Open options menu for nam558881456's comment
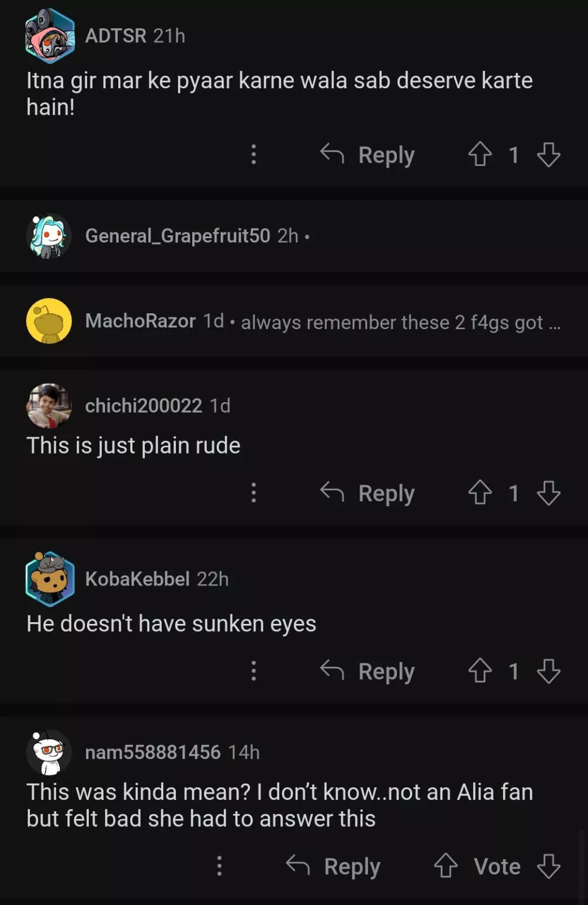The height and width of the screenshot is (905, 588). coord(219,865)
